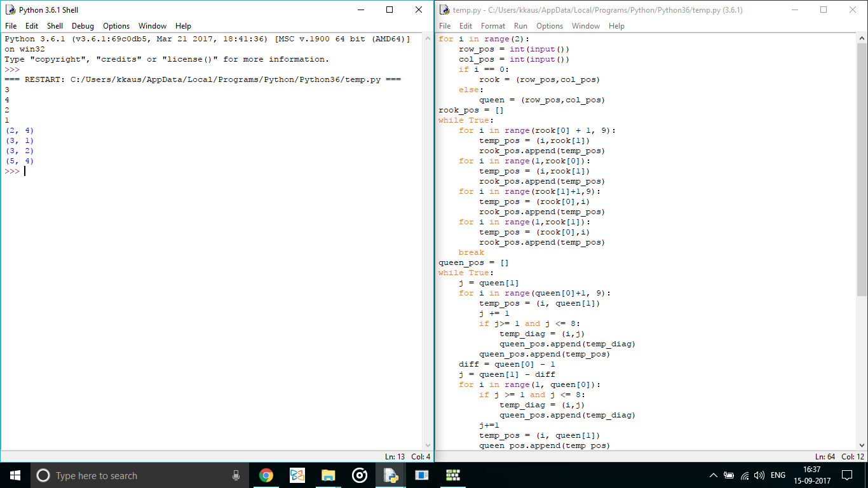The image size is (868, 488).
Task: Minimize the temp.py editor window
Action: click(x=794, y=10)
